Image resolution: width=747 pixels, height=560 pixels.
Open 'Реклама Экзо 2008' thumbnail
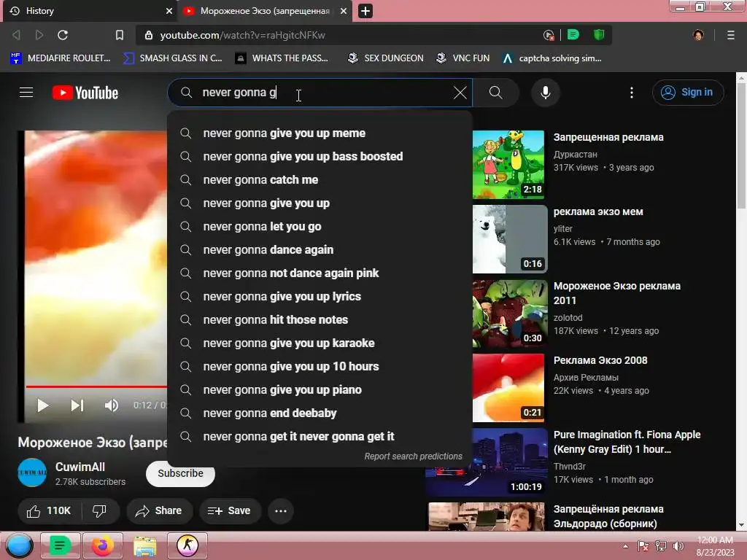[x=508, y=388]
